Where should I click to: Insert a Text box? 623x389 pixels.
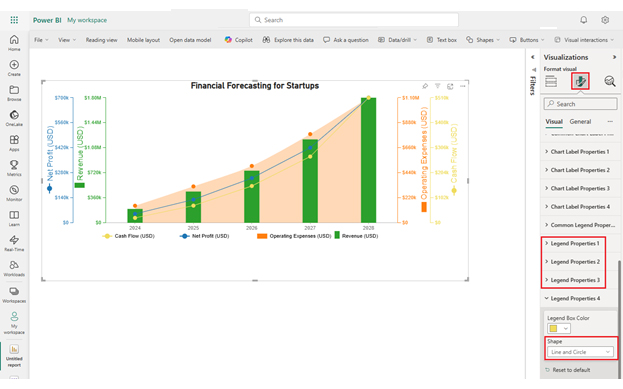coord(441,40)
